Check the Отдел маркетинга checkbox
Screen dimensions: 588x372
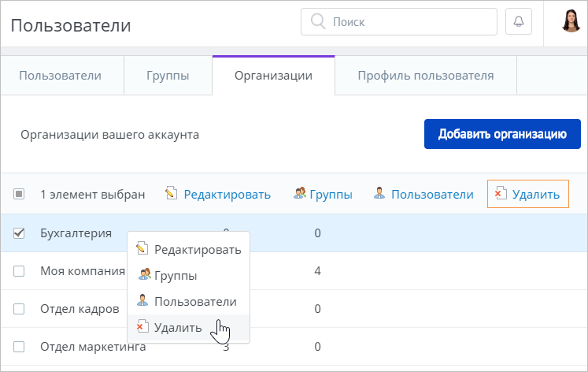point(19,347)
